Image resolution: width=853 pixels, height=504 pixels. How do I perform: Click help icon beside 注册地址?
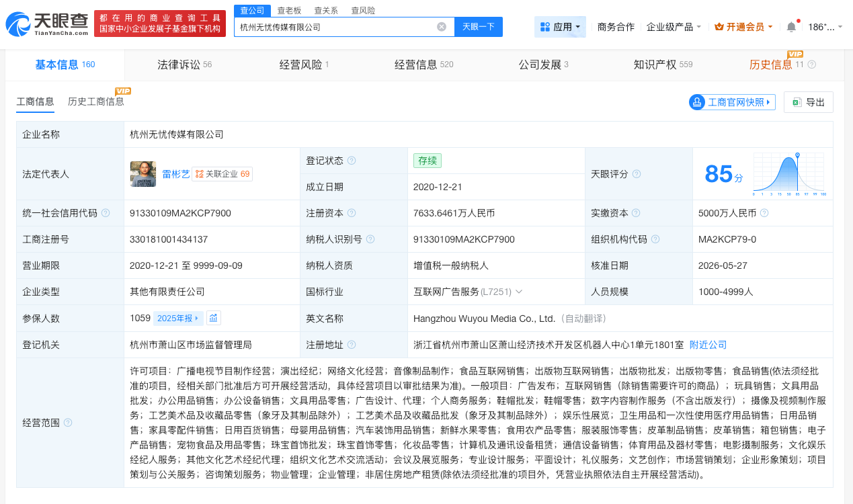pos(352,345)
